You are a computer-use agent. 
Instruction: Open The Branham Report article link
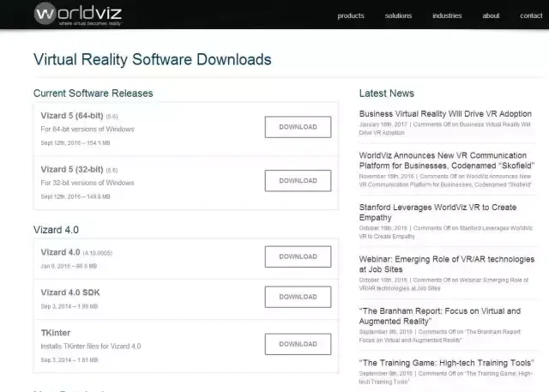point(440,316)
